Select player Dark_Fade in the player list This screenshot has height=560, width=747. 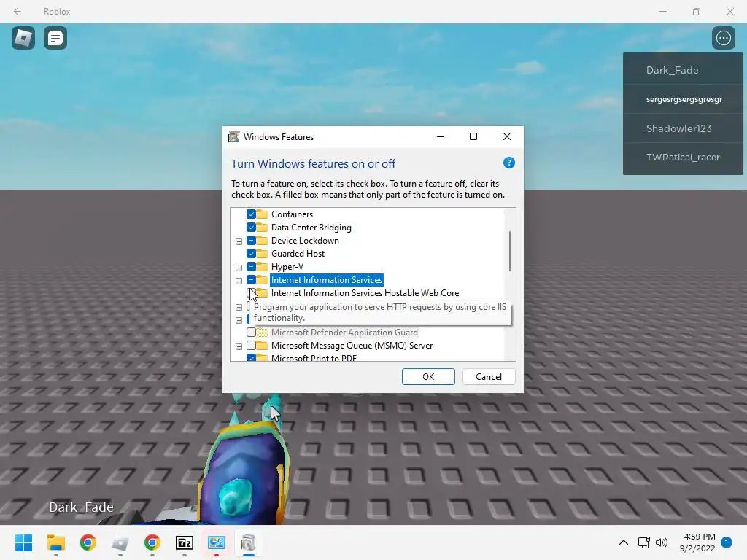[683, 70]
